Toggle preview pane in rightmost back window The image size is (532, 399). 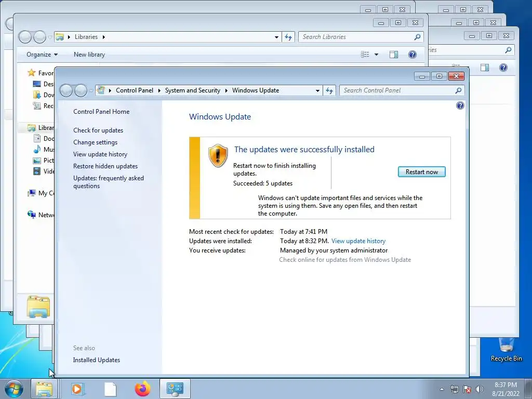click(x=485, y=68)
